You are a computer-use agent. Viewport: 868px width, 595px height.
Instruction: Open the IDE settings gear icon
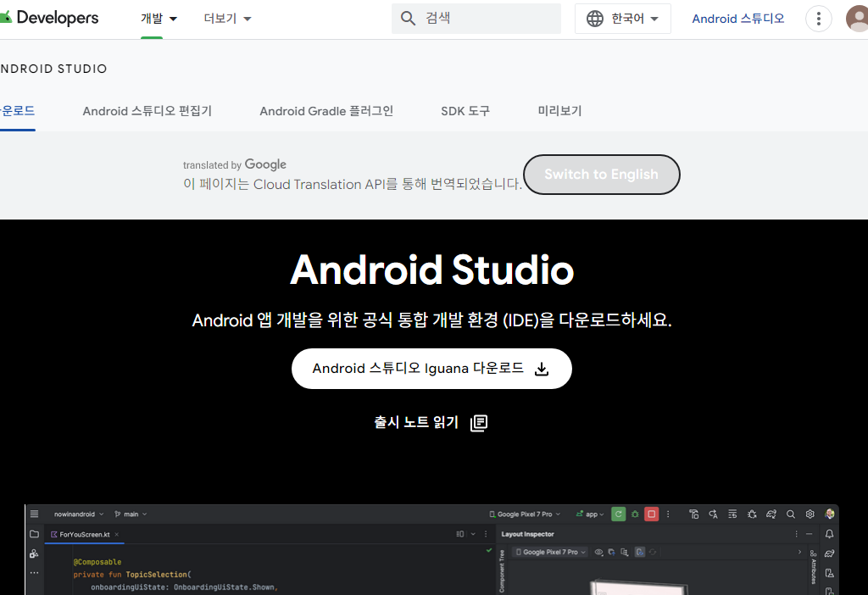tap(810, 514)
